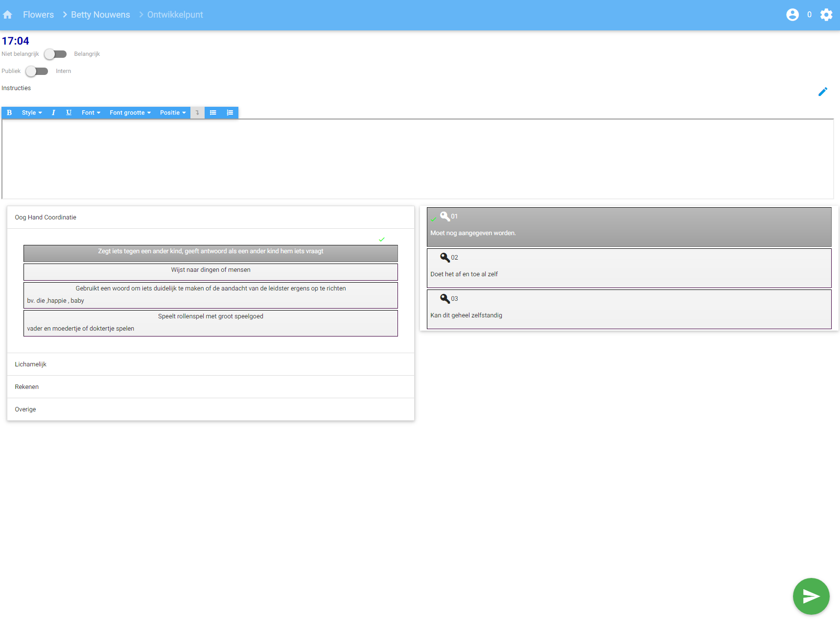
Task: Select level 02 'Doet het af en toe al zelf'
Action: tap(629, 268)
